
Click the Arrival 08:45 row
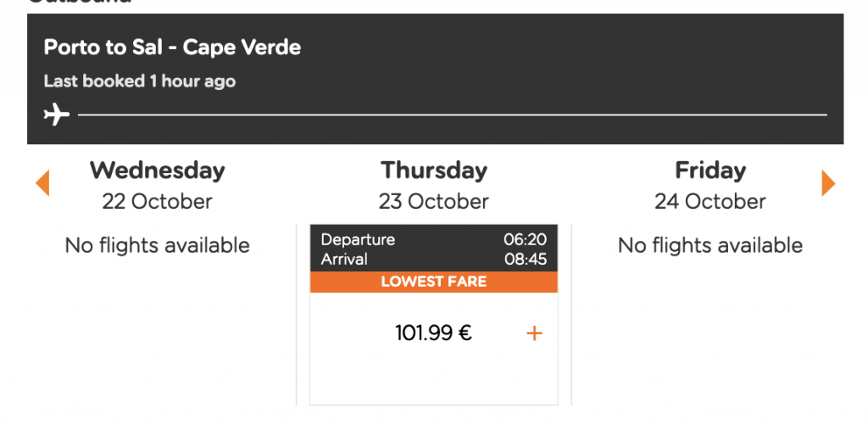coord(433,259)
